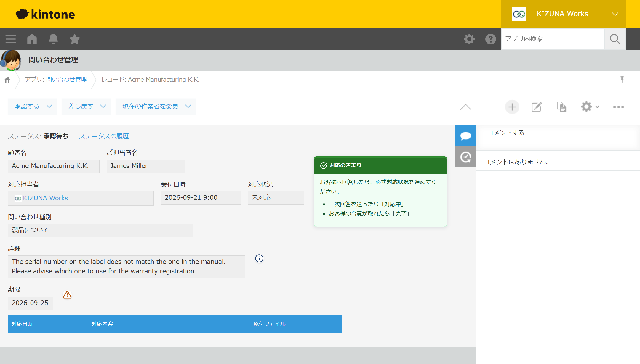Click the 未対応 status value

click(276, 198)
